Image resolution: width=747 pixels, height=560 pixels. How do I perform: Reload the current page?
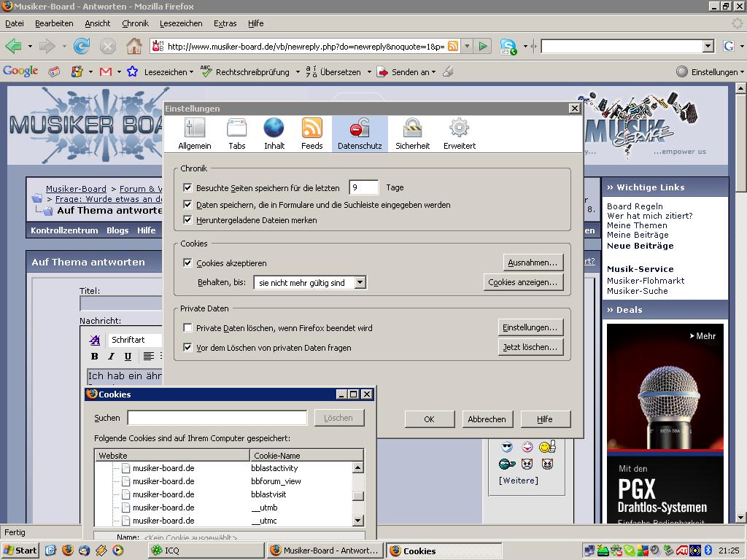82,46
